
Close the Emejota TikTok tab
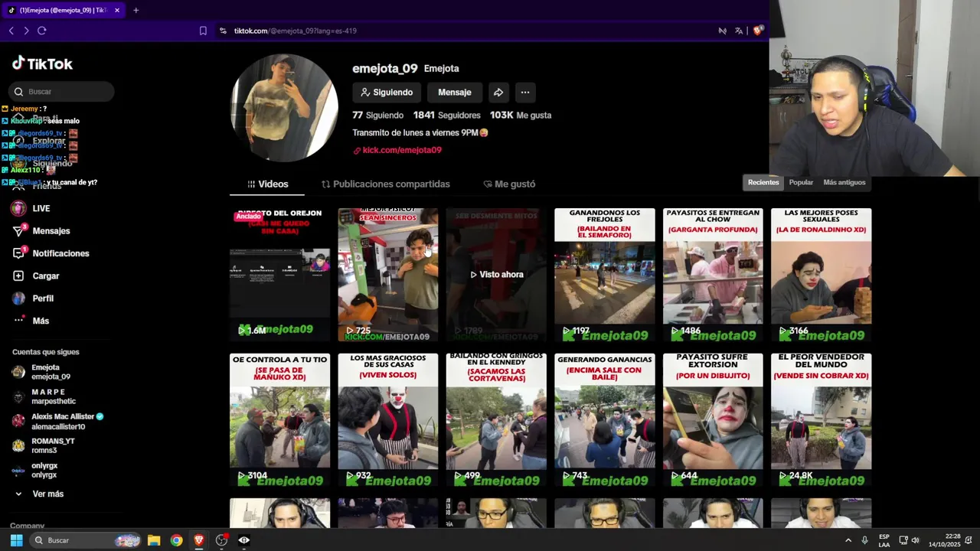tap(117, 10)
